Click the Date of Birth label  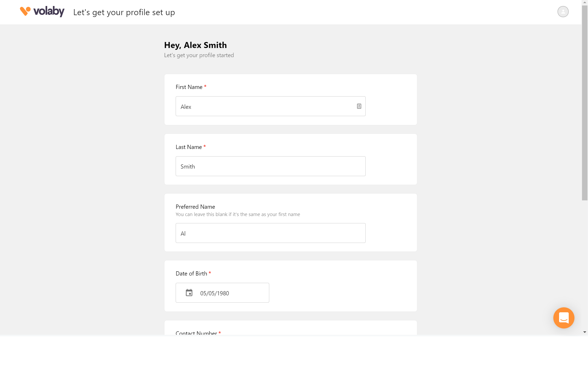click(192, 273)
